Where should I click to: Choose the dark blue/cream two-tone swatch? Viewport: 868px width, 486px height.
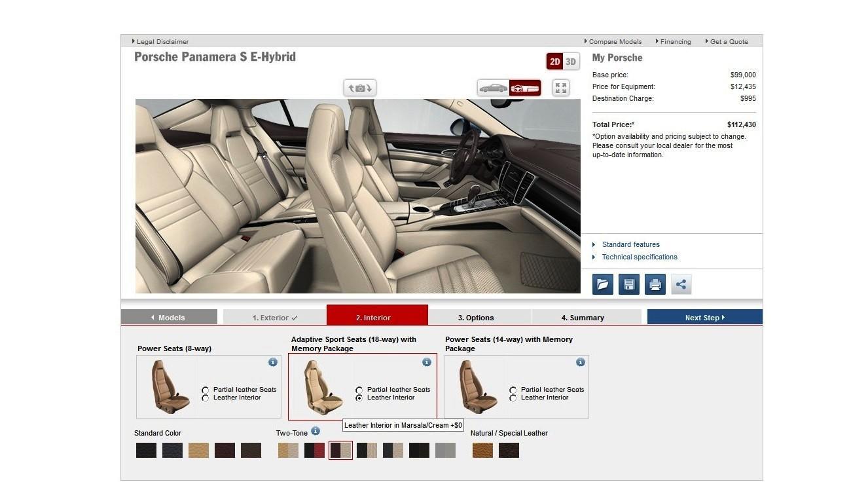click(x=393, y=450)
